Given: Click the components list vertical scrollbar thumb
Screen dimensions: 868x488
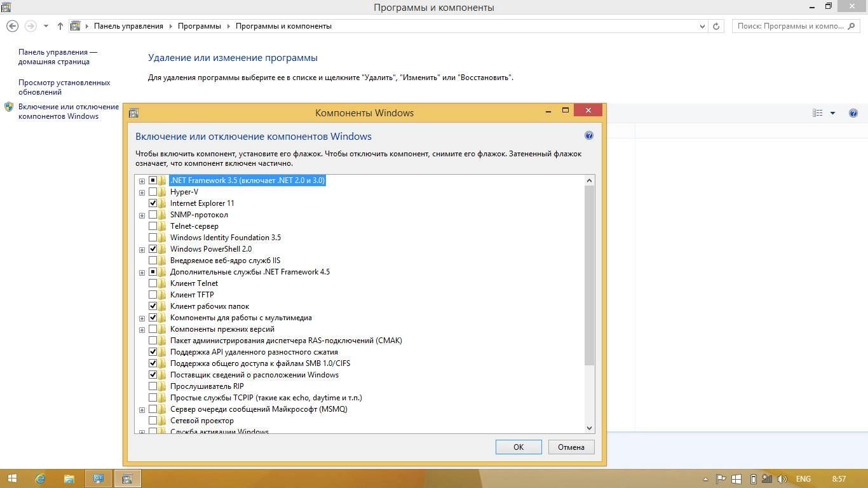Looking at the screenshot, I should [x=589, y=276].
